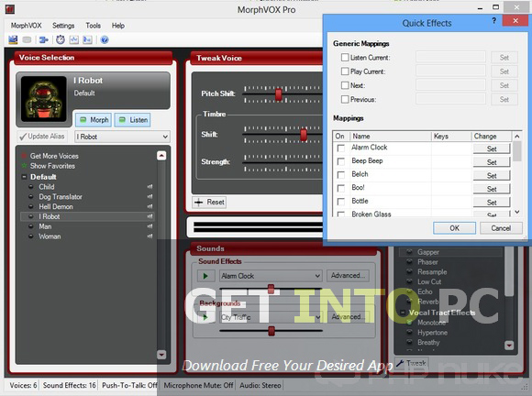Screen dimensions: 532x396
Task: Collapse the Default voices group
Action: (x=24, y=177)
